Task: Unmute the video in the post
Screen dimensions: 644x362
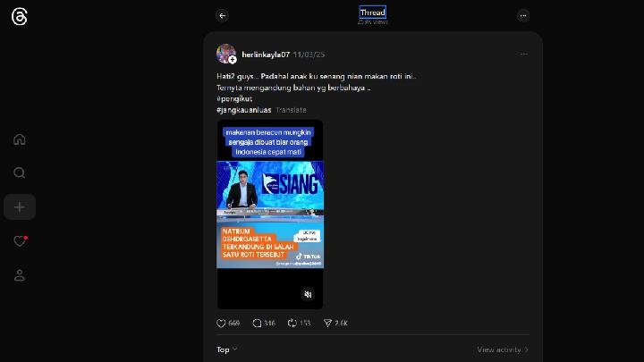Action: click(308, 294)
